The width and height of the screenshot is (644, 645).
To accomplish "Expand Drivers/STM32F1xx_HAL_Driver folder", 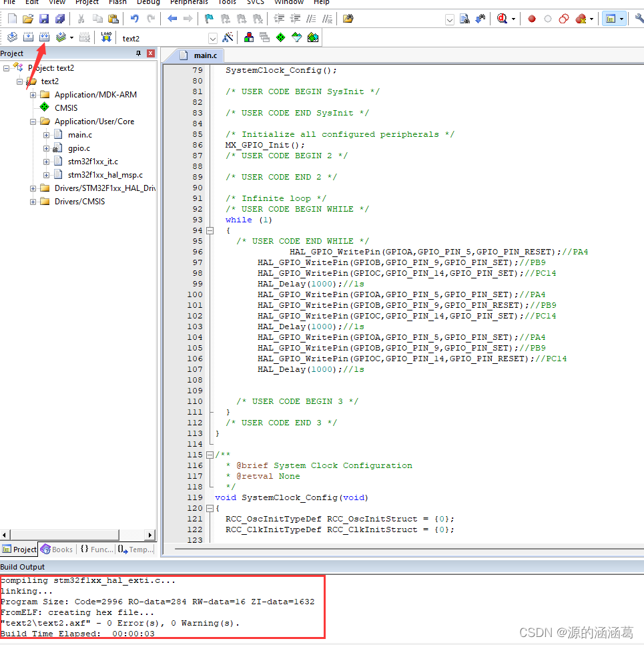I will [33, 188].
